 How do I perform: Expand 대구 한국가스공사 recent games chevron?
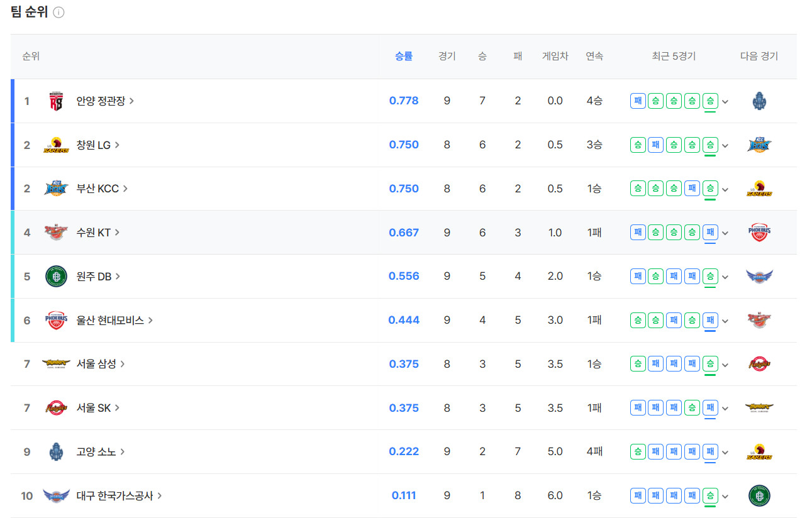click(725, 496)
